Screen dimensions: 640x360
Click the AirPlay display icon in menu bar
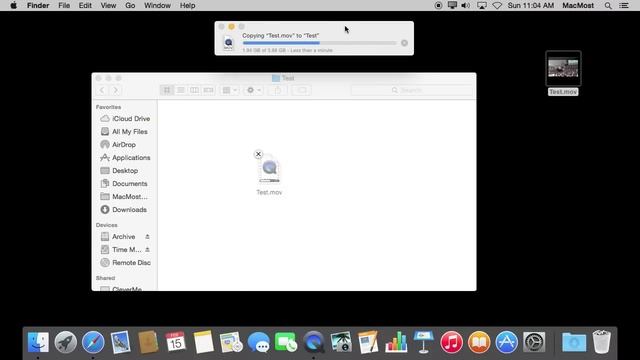pos(482,6)
